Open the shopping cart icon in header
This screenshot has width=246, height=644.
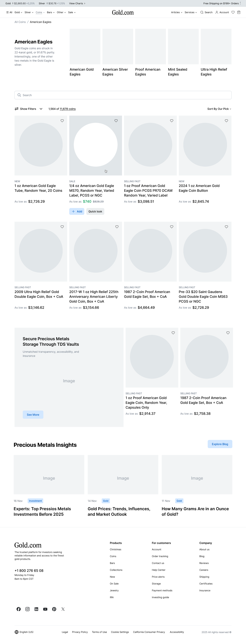[x=239, y=12]
